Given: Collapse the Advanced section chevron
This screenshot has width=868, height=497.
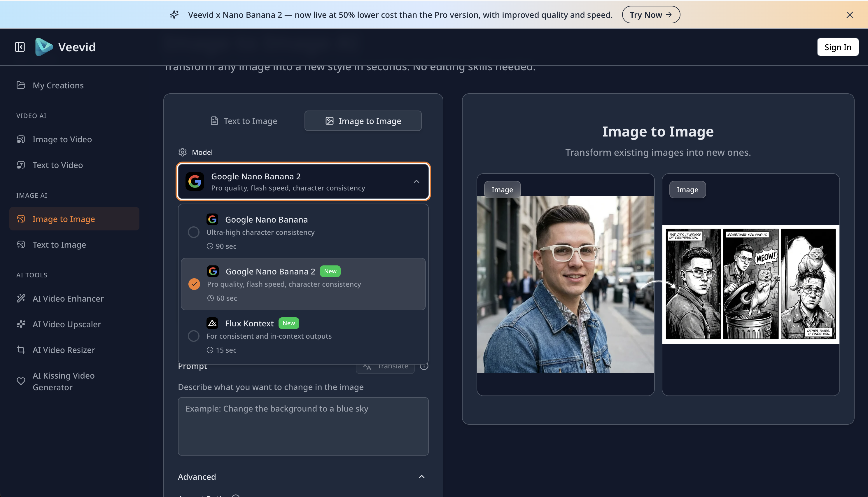Looking at the screenshot, I should tap(421, 477).
